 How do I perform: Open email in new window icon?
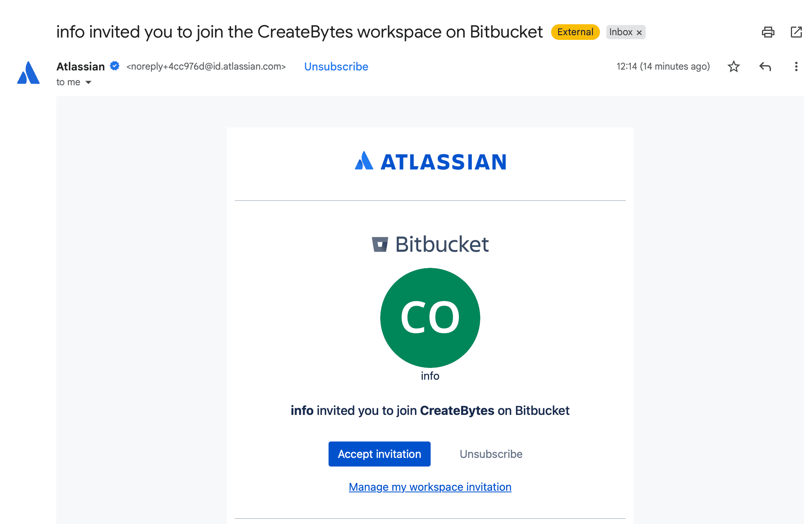(x=796, y=32)
